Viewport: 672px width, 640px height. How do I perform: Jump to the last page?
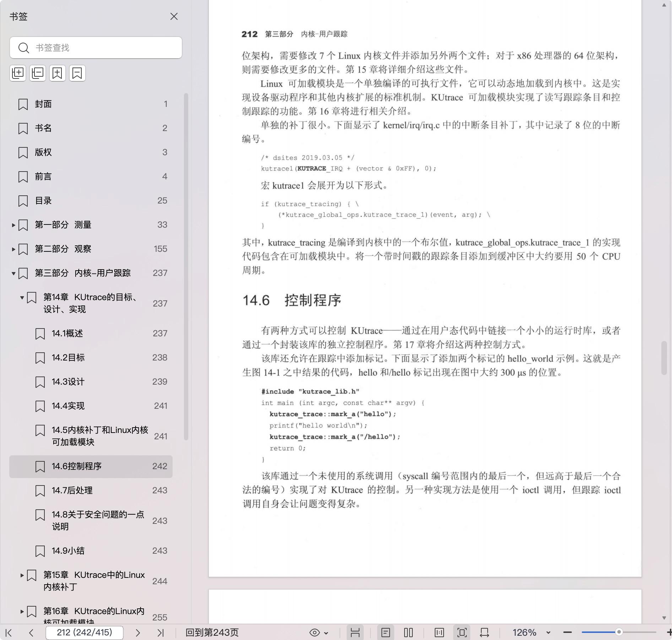(x=161, y=633)
